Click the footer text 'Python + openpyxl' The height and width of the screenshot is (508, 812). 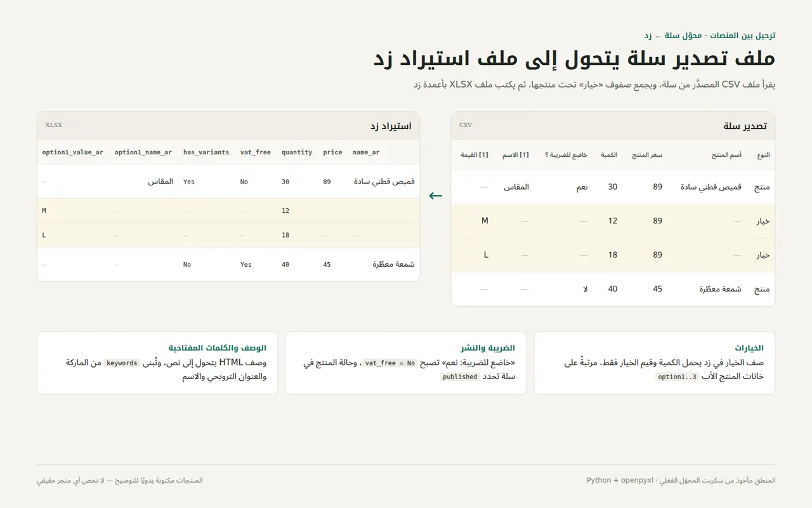(619, 481)
